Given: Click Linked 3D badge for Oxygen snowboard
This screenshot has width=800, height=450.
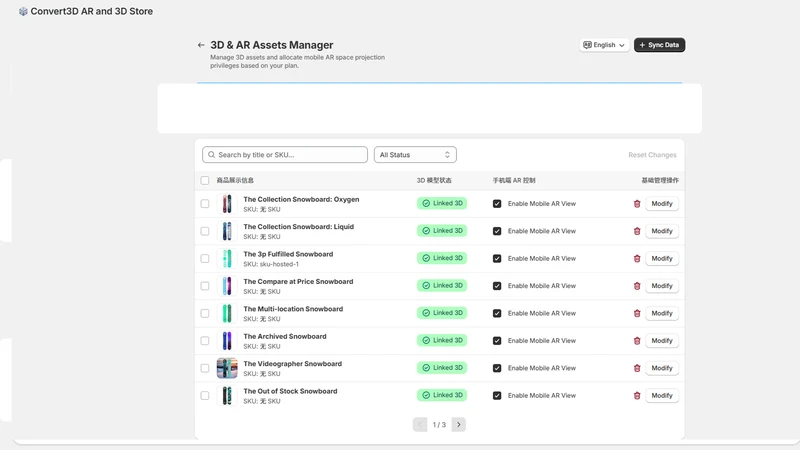Looking at the screenshot, I should [x=442, y=203].
